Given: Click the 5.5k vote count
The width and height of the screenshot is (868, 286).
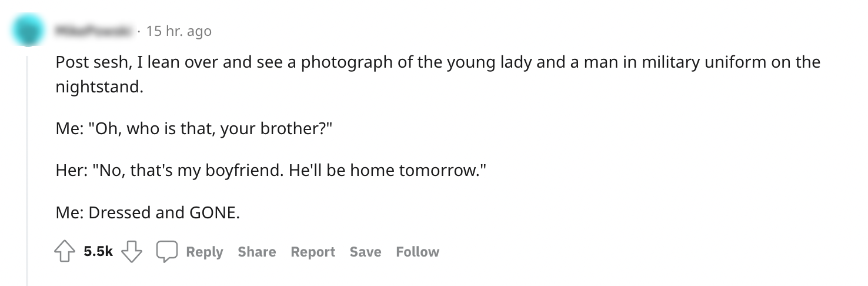Looking at the screenshot, I should tap(98, 252).
